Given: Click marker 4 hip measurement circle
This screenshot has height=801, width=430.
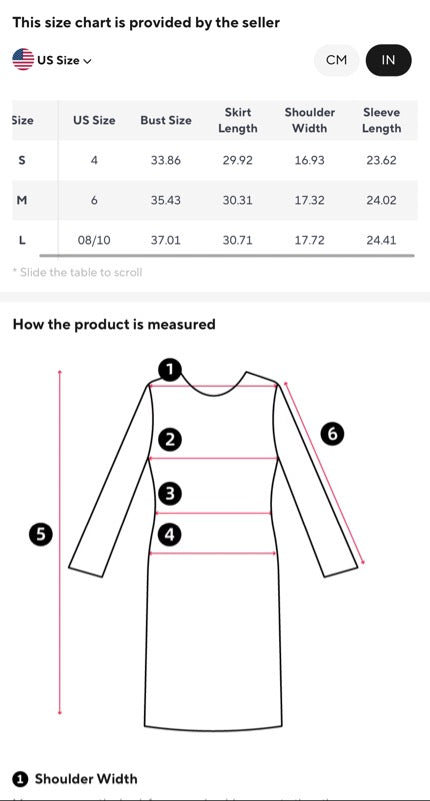Looking at the screenshot, I should (170, 535).
